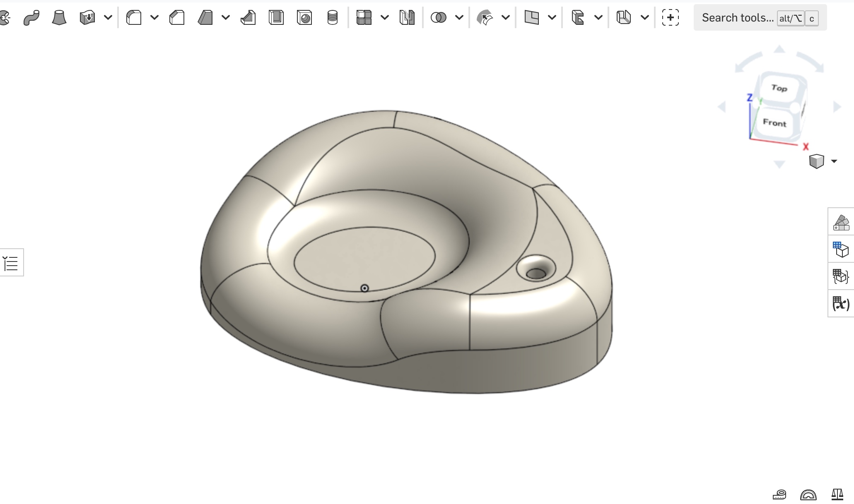Click the point marker on the oval edge
854x504 pixels.
[364, 288]
